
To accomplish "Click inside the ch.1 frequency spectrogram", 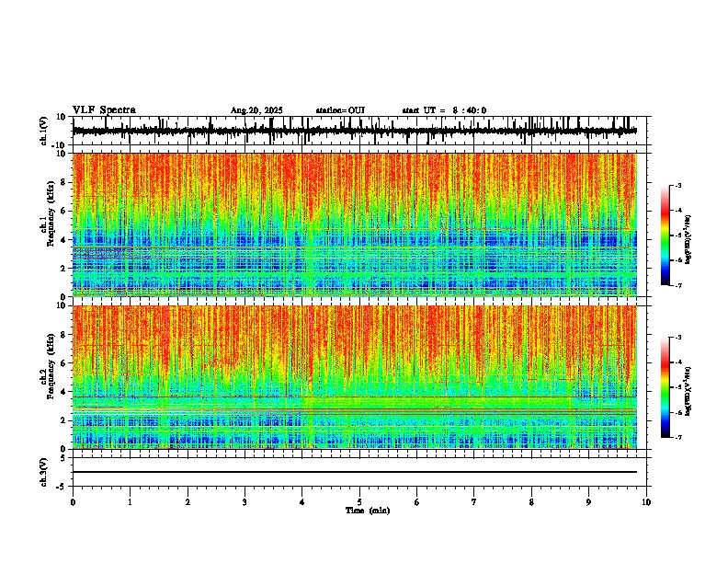I will point(354,224).
